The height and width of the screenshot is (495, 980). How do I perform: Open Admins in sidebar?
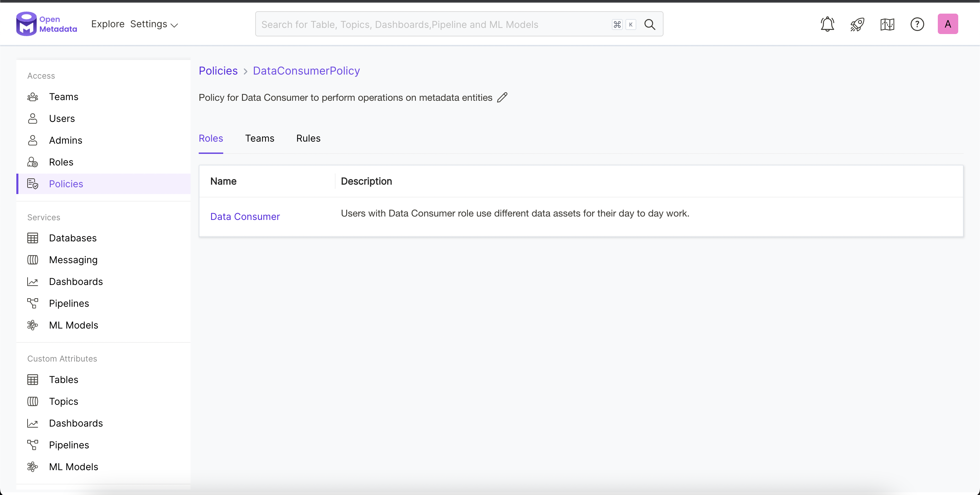click(x=65, y=140)
